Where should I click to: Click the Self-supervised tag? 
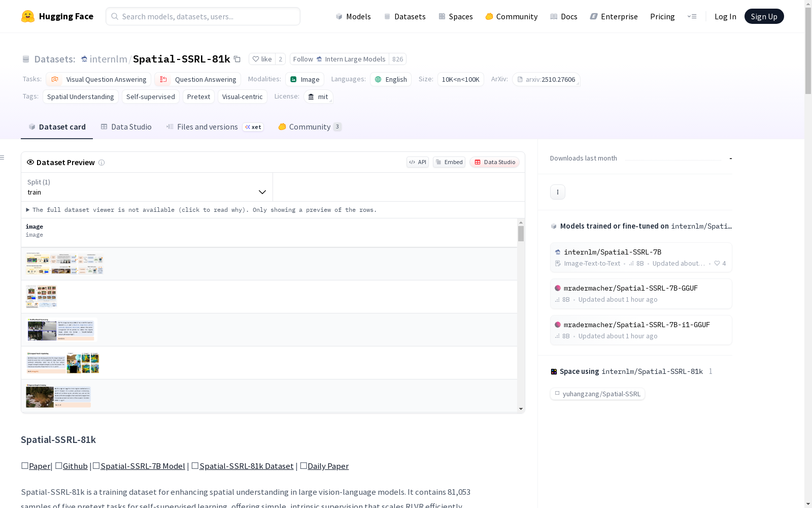click(x=151, y=97)
